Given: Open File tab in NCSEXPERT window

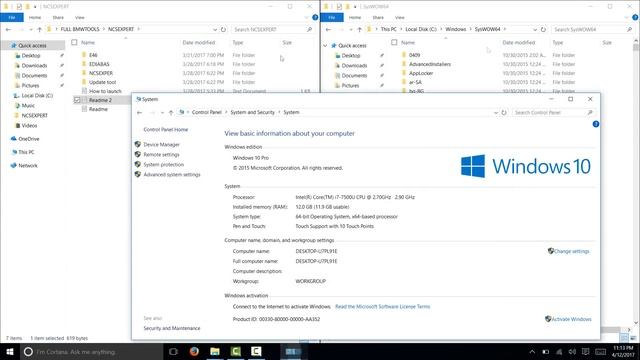Looking at the screenshot, I should click(12, 18).
